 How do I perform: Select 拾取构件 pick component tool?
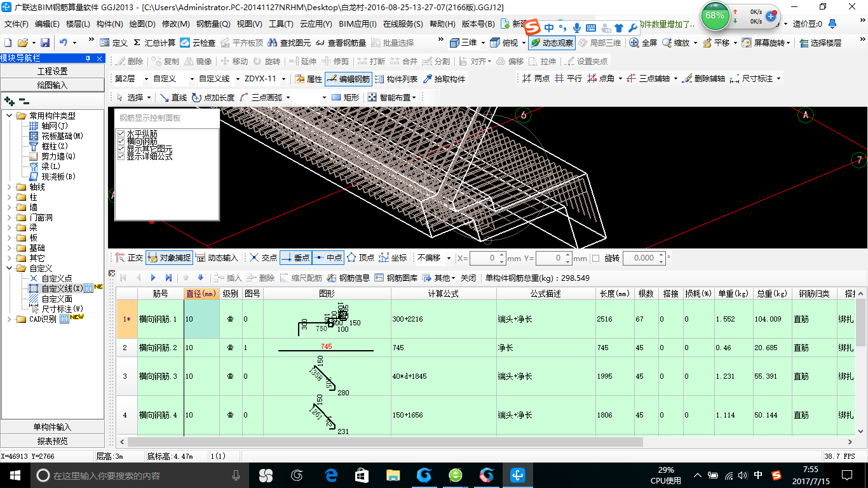[444, 79]
